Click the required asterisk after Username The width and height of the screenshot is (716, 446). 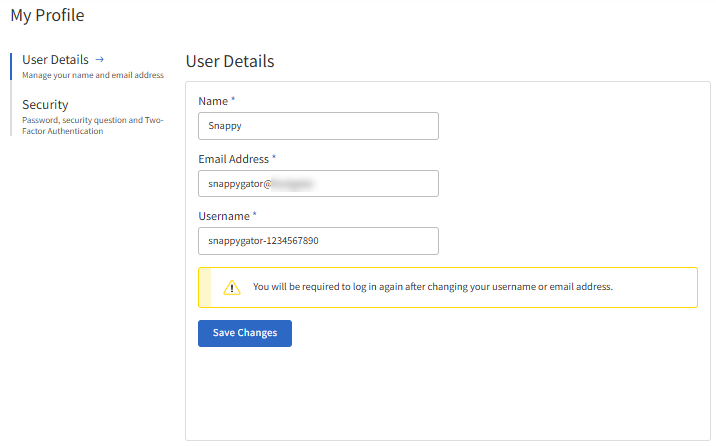[x=255, y=216]
